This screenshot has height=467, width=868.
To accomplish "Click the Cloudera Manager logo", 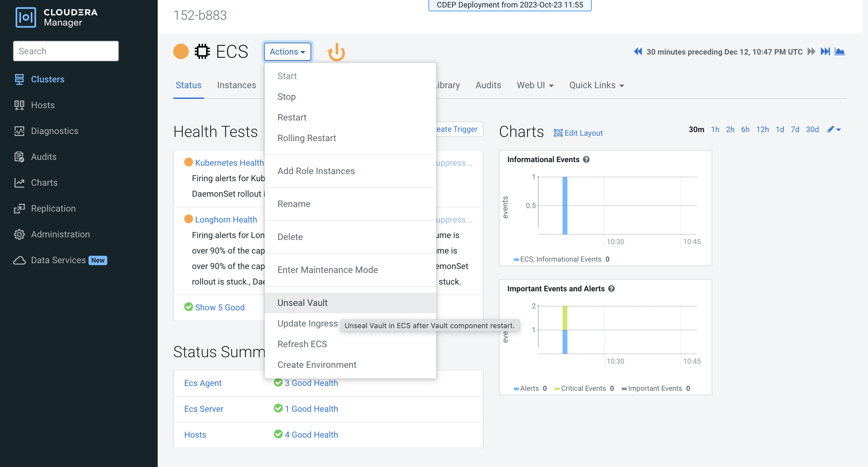I will pyautogui.click(x=57, y=17).
